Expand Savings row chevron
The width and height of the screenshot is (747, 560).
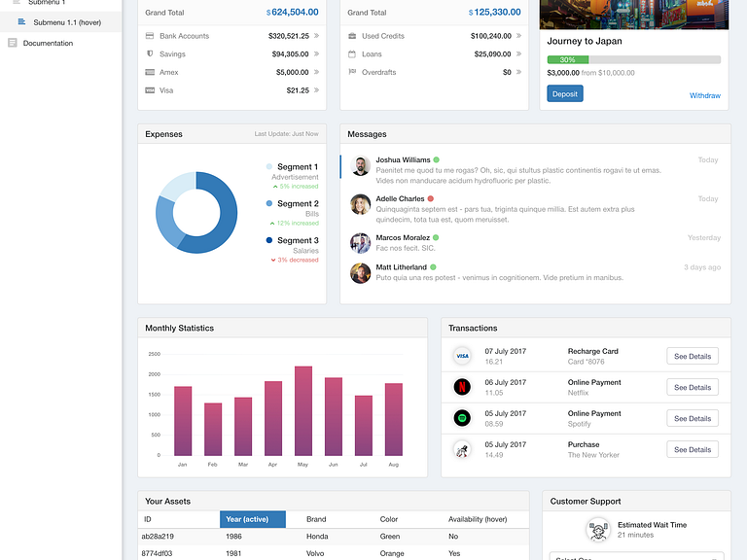316,53
